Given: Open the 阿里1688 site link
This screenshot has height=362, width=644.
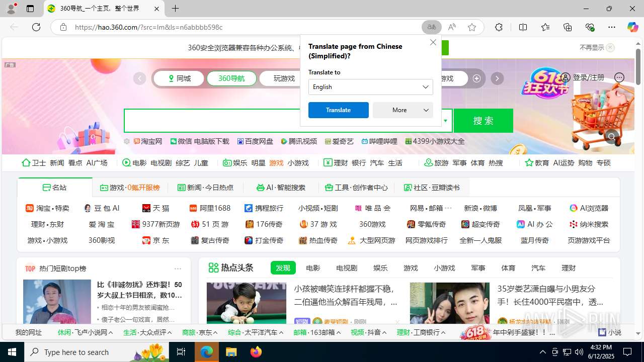Looking at the screenshot, I should click(210, 208).
